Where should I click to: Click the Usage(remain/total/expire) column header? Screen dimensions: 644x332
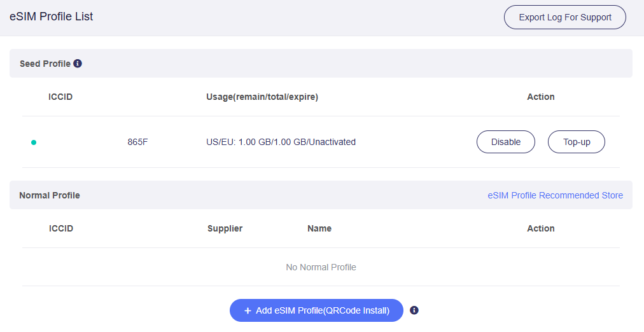(262, 97)
